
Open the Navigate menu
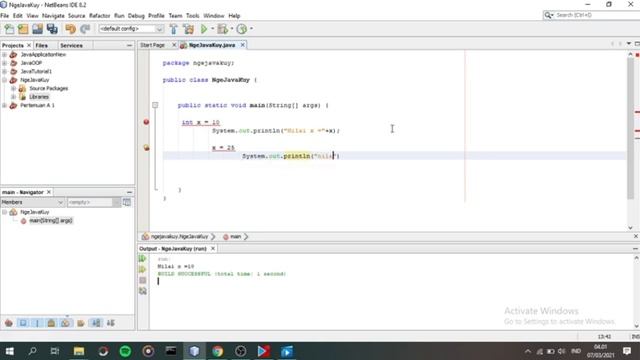tap(53, 16)
